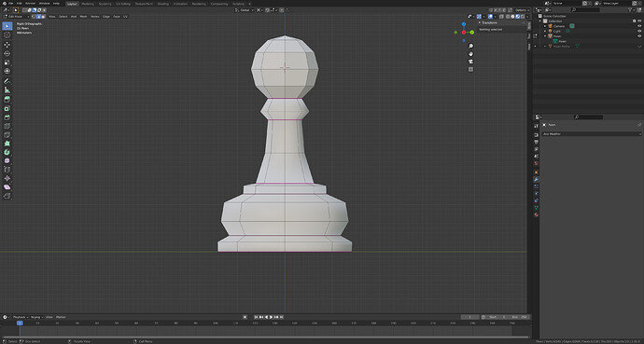The image size is (644, 344).
Task: Click the timeline End frame field
Action: click(x=520, y=317)
